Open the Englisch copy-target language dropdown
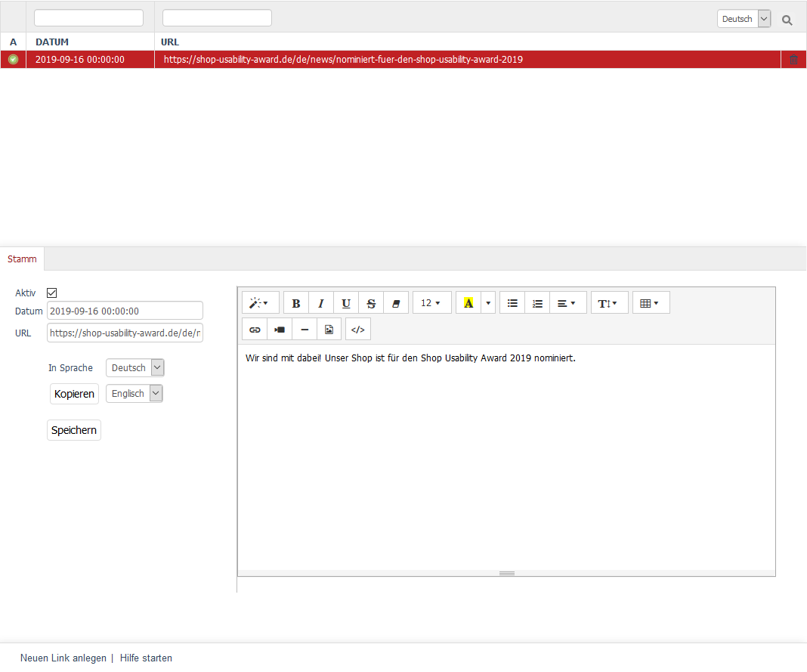807x672 pixels. [x=134, y=394]
